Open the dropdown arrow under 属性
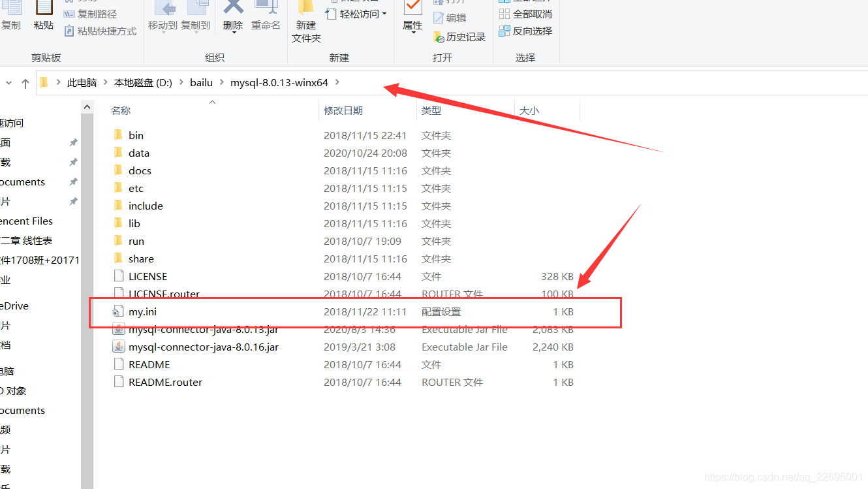Screen dimensions: 868x489 (412, 32)
